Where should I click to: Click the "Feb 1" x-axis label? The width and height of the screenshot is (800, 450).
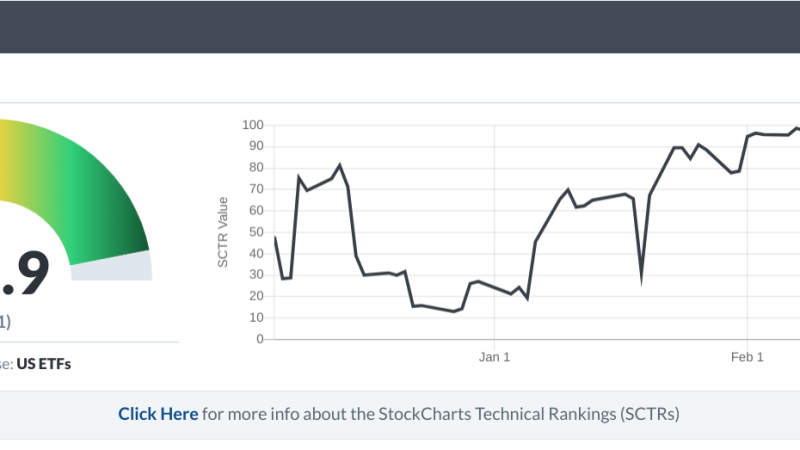[x=747, y=357]
